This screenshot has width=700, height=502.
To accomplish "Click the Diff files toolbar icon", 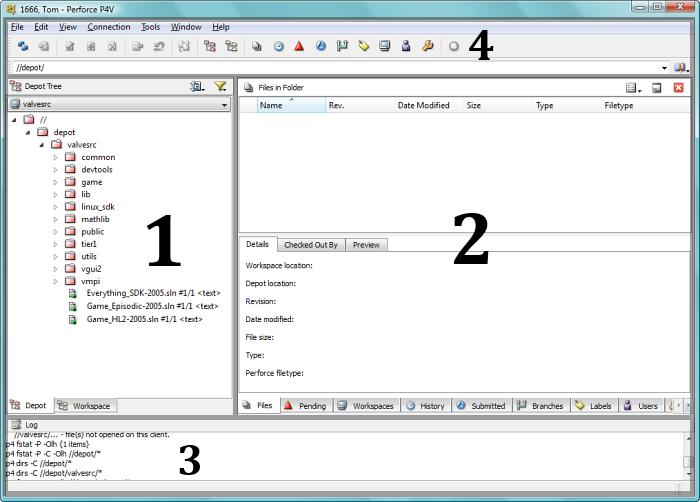I will click(x=184, y=46).
